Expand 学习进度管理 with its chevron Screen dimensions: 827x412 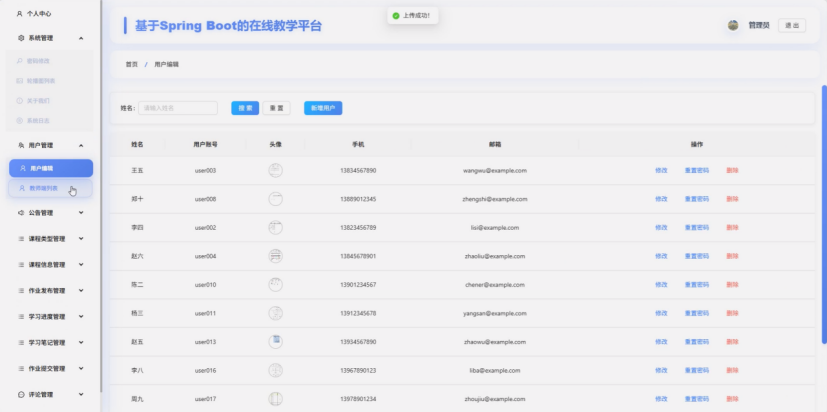click(81, 317)
